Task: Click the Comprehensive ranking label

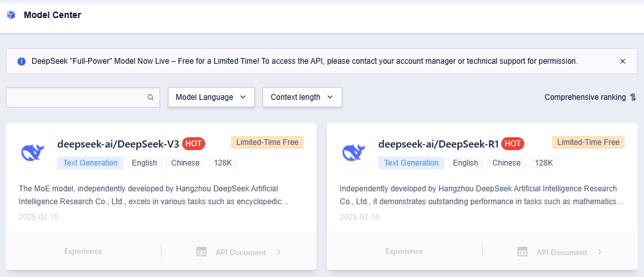Action: (x=585, y=97)
